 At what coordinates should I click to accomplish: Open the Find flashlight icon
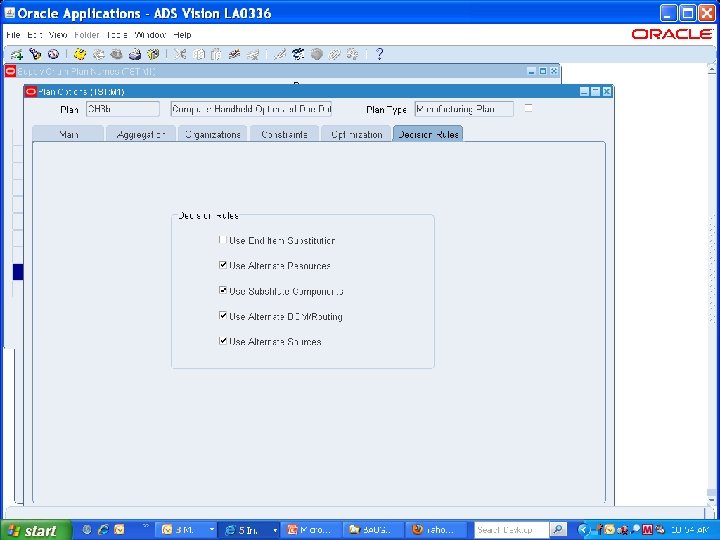coord(35,54)
